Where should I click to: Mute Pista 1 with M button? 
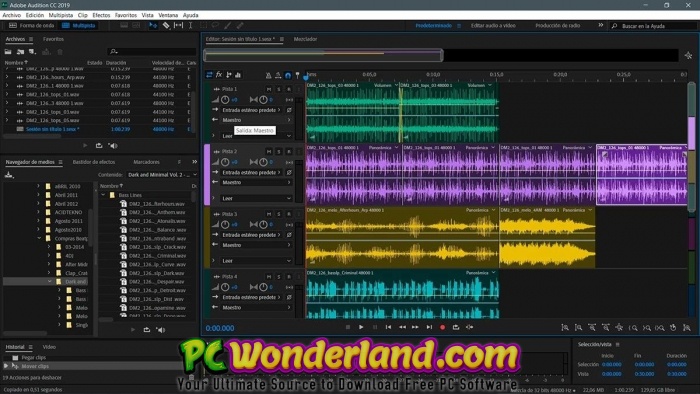coord(269,89)
